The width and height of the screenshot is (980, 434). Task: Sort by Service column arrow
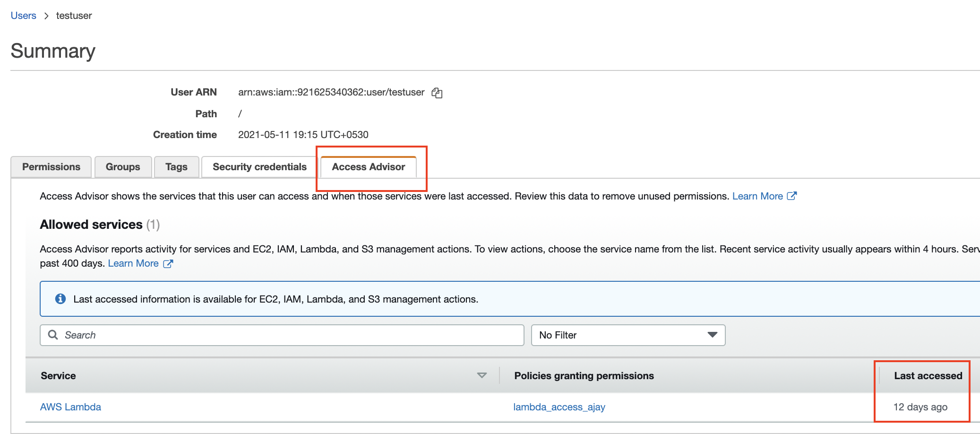pyautogui.click(x=481, y=375)
